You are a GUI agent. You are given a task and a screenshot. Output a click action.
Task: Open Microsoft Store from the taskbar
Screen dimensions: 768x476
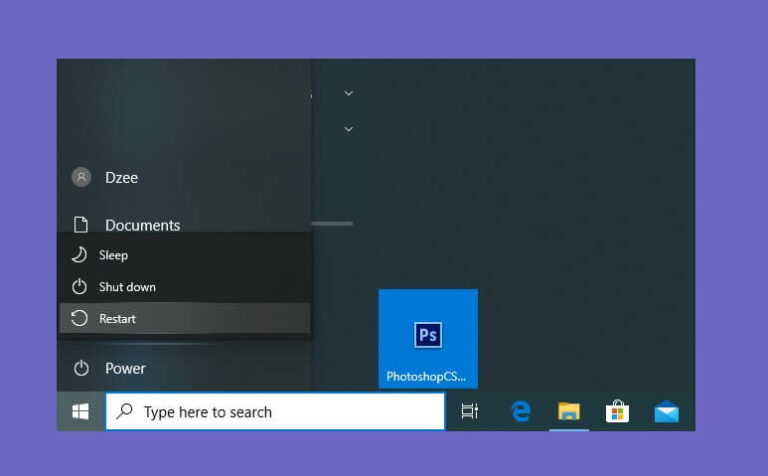[x=617, y=411]
